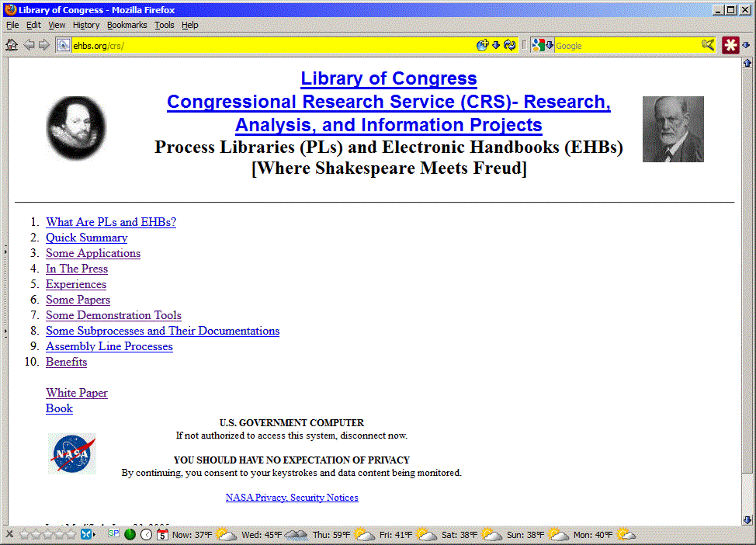The image size is (756, 545).
Task: Click the clock status bar icon
Action: 147,534
